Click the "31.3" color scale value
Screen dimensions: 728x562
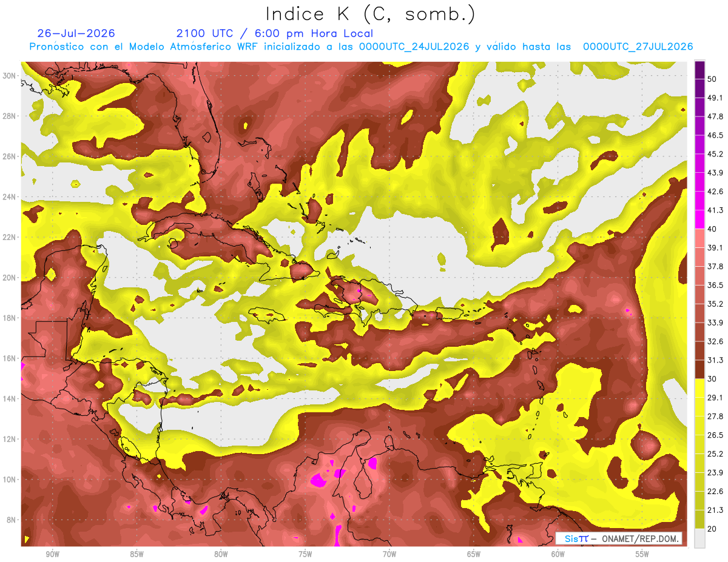tap(715, 361)
